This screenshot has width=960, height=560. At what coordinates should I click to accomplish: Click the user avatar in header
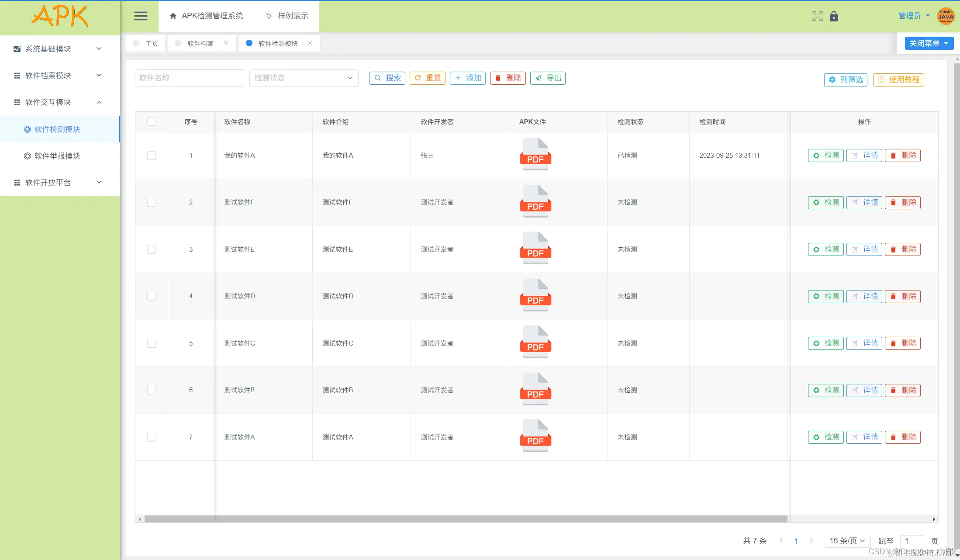946,16
